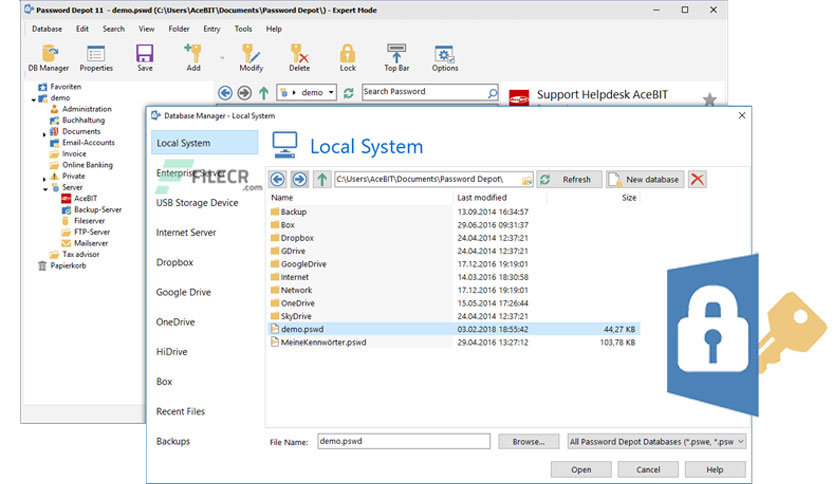
Task: Click the red X delete database icon
Action: click(x=697, y=179)
